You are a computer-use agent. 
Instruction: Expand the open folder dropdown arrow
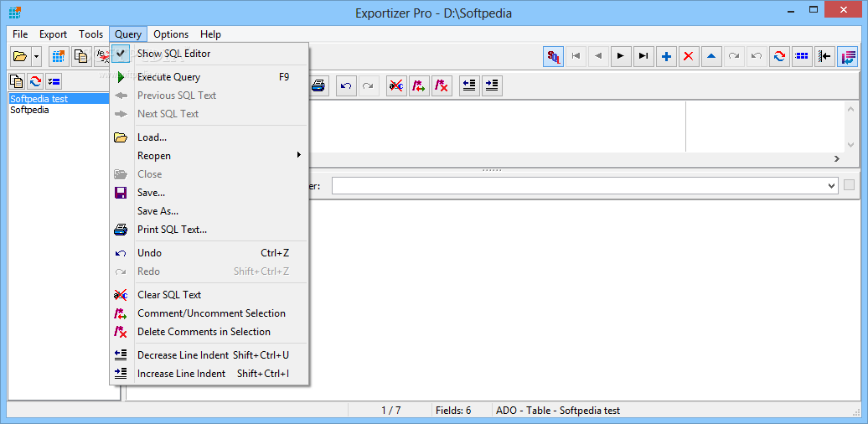(37, 56)
